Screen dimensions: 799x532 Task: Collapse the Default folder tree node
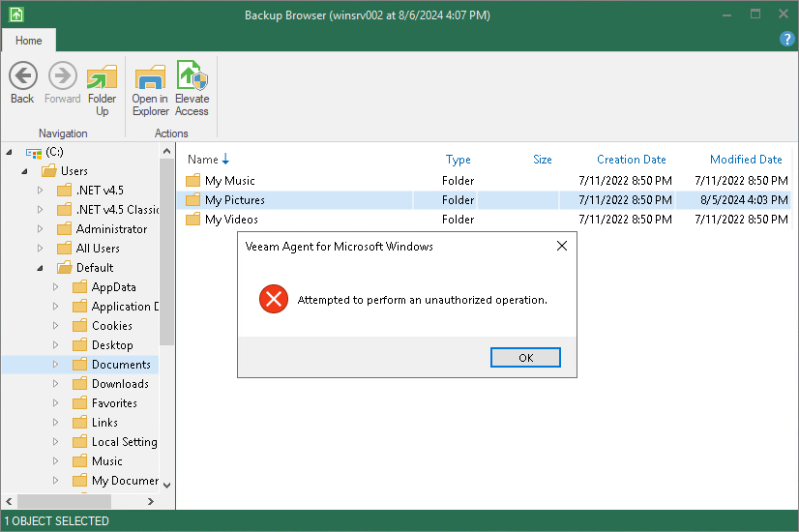(x=41, y=268)
